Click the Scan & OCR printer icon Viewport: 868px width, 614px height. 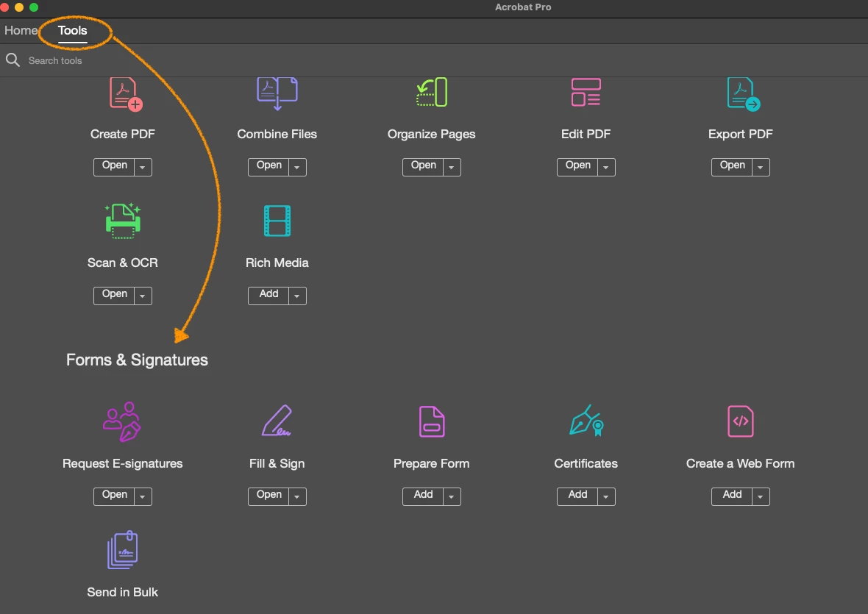(123, 221)
